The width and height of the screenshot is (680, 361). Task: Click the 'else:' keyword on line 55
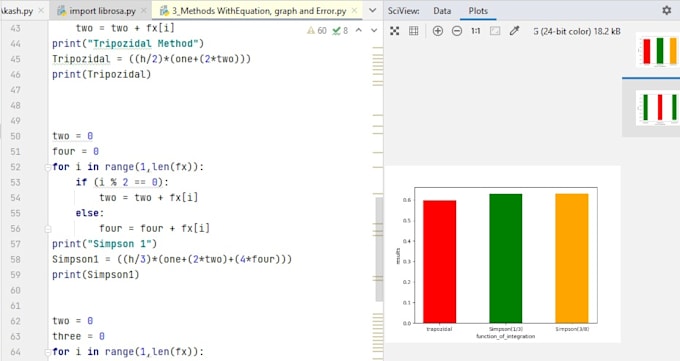90,213
